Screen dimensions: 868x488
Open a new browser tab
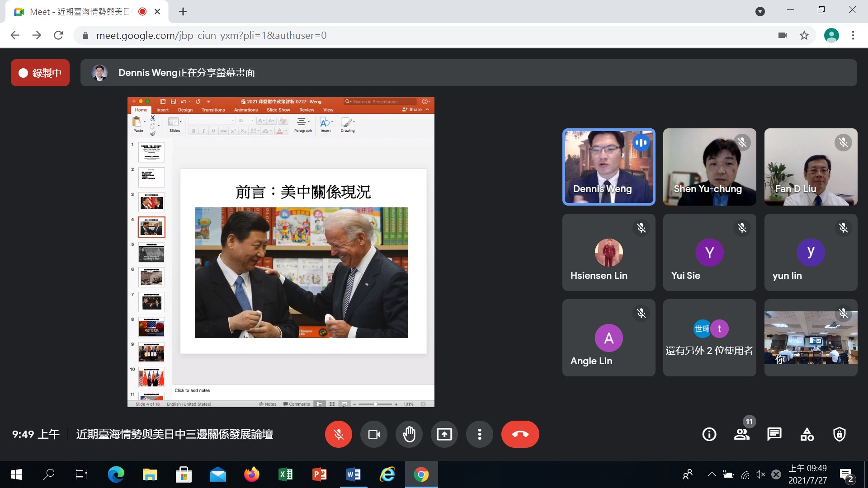pos(183,12)
